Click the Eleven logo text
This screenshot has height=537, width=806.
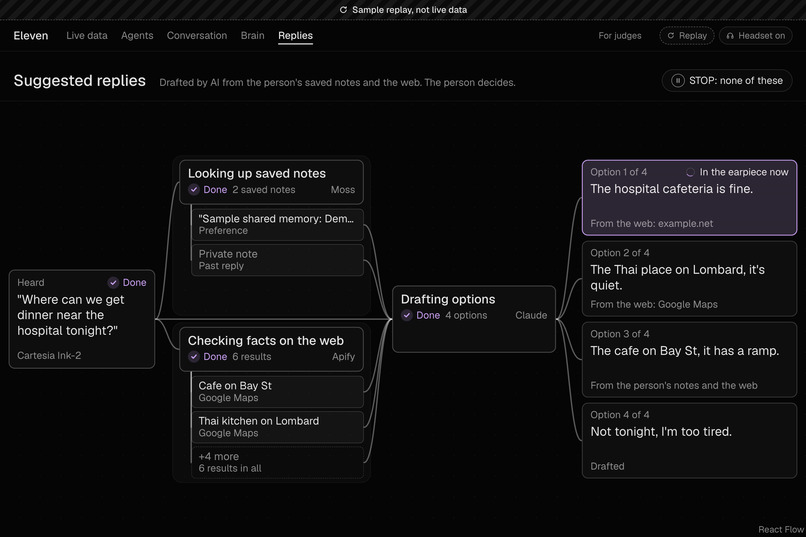(31, 35)
